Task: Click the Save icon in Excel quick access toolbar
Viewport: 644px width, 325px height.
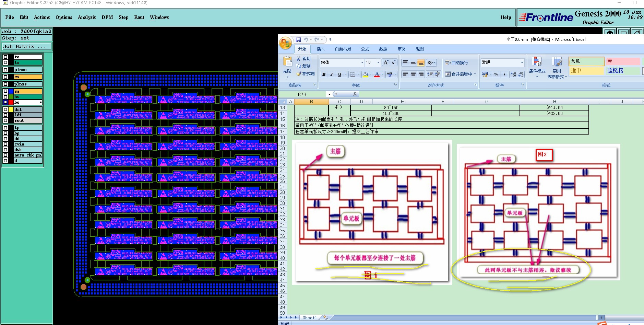Action: (298, 40)
